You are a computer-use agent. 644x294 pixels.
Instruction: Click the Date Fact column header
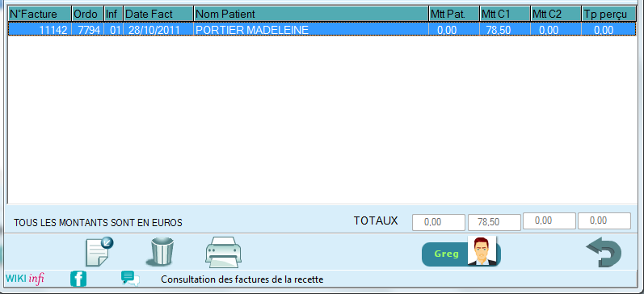pos(158,14)
